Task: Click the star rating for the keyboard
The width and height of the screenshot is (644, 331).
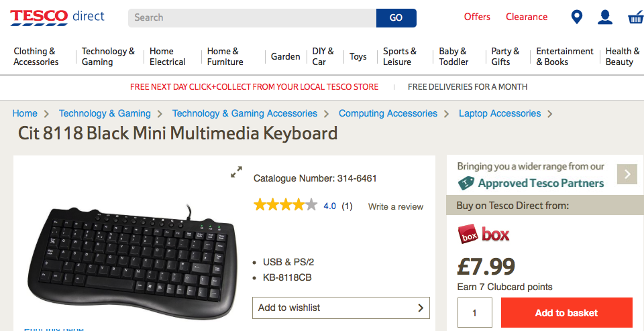Action: pos(285,205)
